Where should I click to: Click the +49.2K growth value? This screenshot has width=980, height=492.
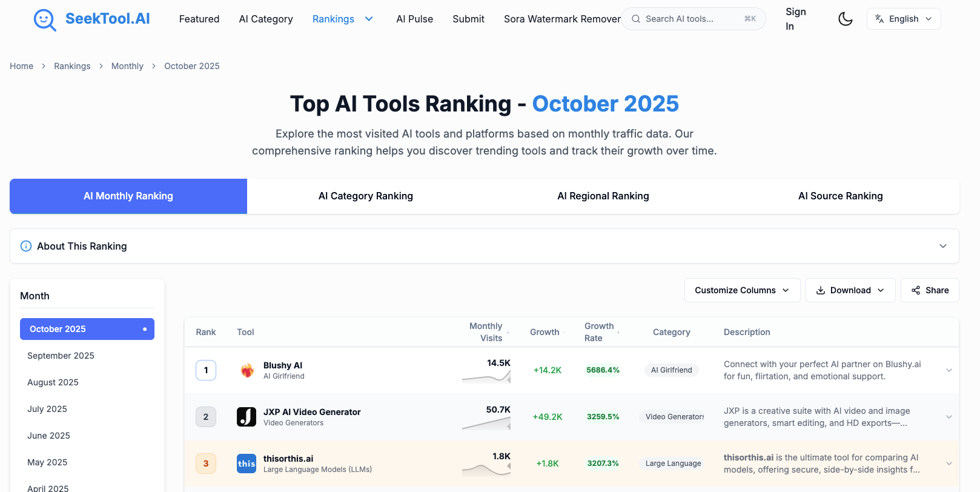[548, 417]
